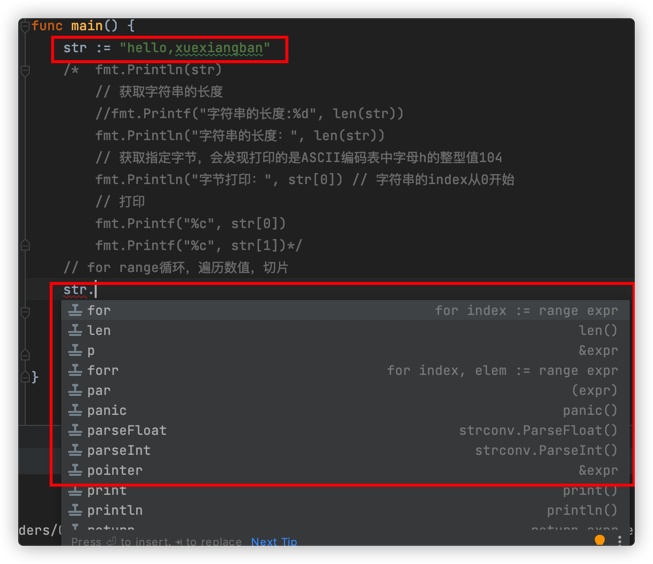The width and height of the screenshot is (653, 564).
Task: Pick the 'parseFloat' strconv suggestion
Action: point(345,430)
